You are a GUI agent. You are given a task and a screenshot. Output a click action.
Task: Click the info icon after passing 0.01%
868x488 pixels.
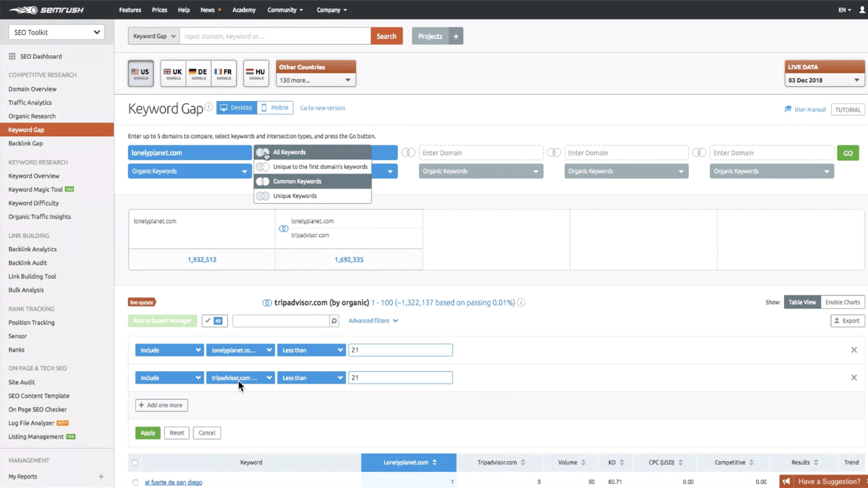pos(521,302)
